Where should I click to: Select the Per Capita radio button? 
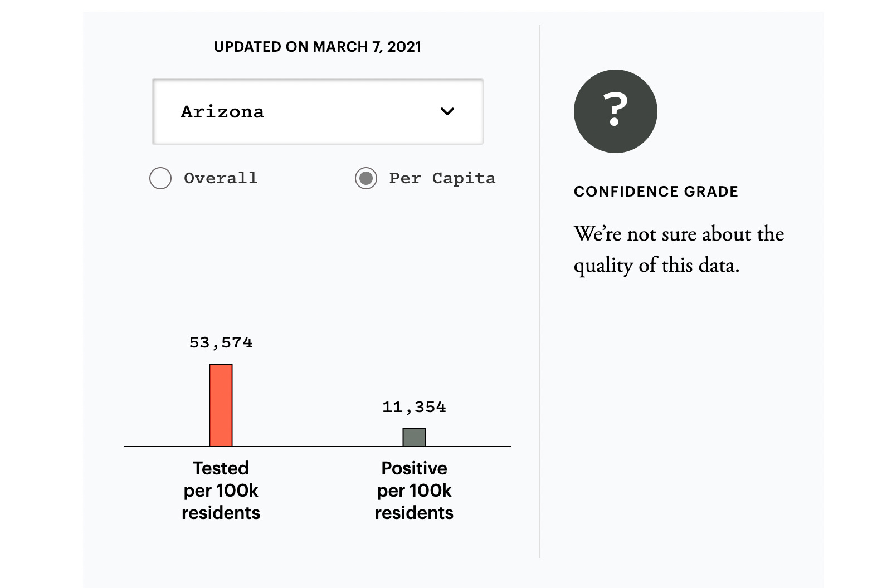pos(366,178)
